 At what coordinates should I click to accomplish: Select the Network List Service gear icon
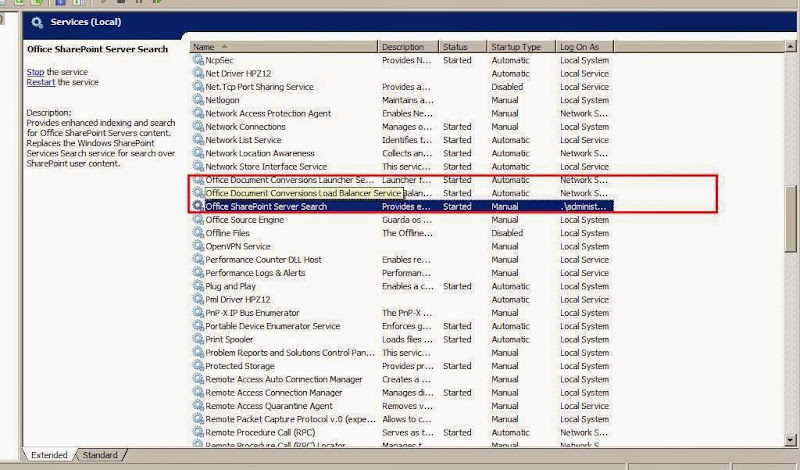pos(197,139)
